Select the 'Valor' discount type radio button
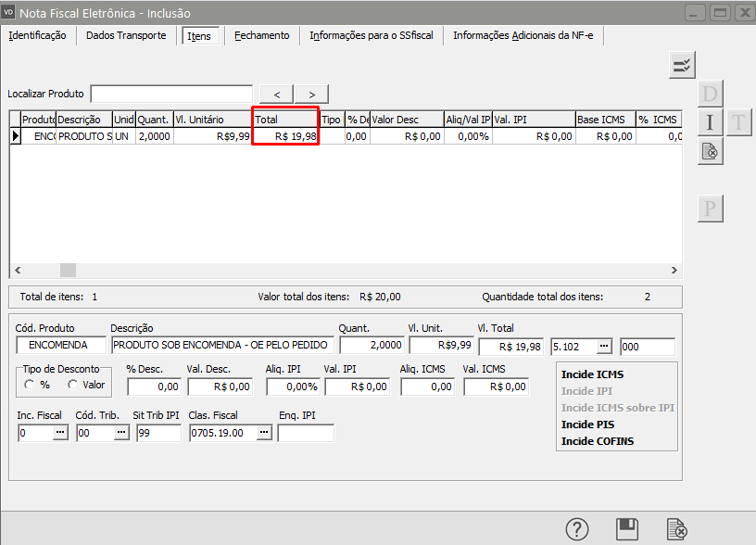The image size is (756, 545). click(x=72, y=385)
